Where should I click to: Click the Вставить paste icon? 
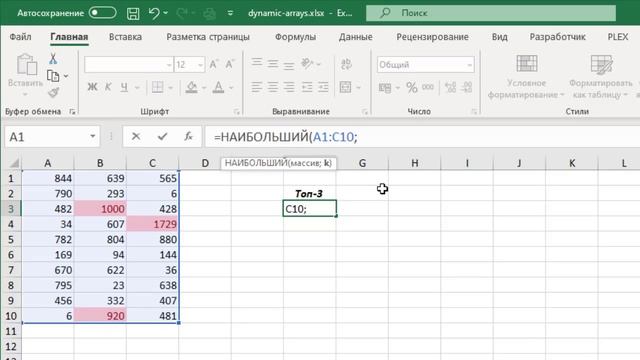tap(27, 65)
